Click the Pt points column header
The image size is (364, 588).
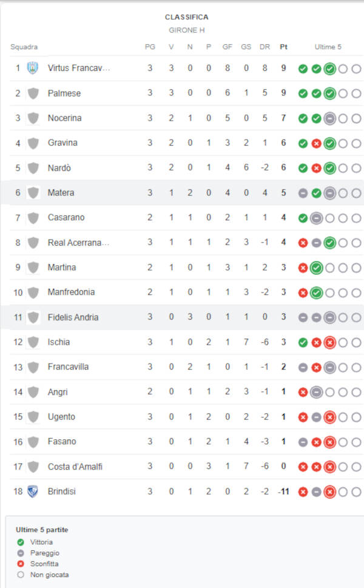(283, 47)
